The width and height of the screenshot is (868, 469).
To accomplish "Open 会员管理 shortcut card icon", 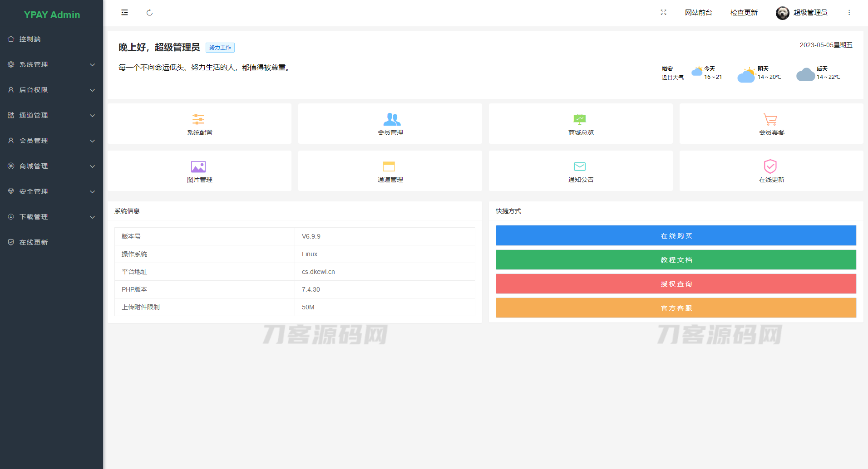I will pos(391,119).
